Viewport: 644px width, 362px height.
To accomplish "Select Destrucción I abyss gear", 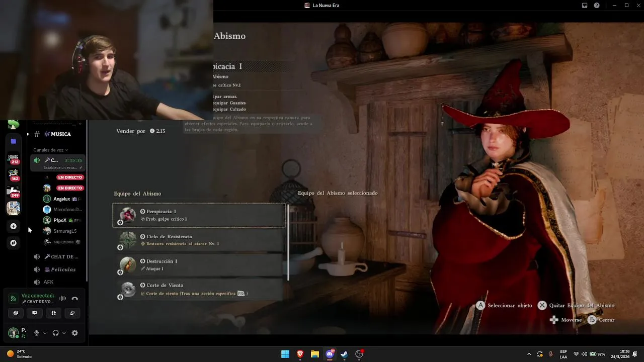I will 199,265.
